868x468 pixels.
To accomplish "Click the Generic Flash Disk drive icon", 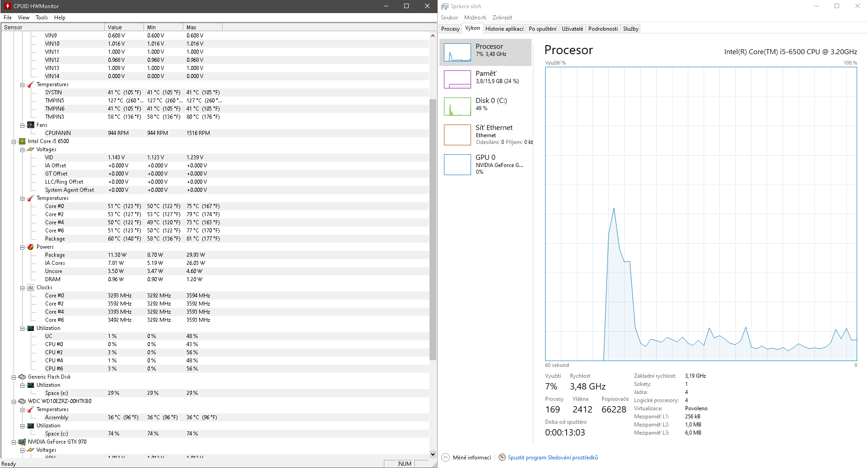I will [22, 377].
